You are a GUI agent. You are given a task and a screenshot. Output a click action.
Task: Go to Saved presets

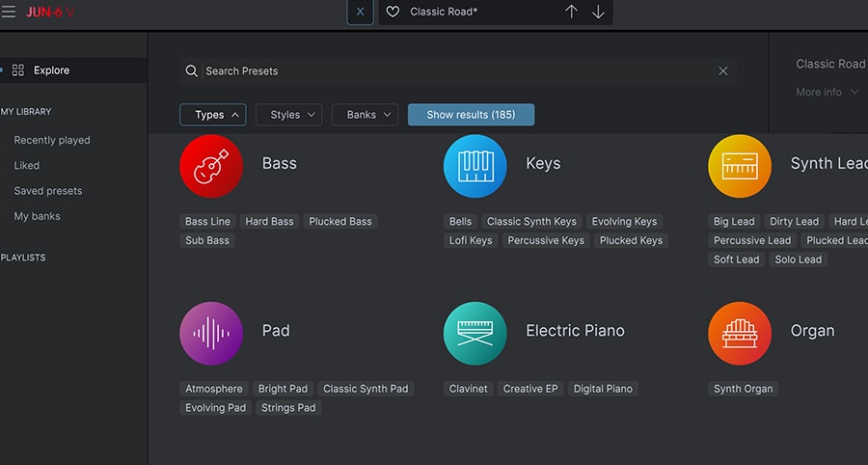[x=48, y=191]
